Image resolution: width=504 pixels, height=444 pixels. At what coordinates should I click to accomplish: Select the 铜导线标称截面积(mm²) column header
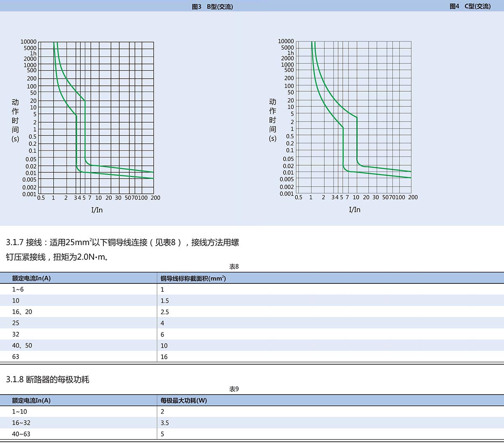193,278
